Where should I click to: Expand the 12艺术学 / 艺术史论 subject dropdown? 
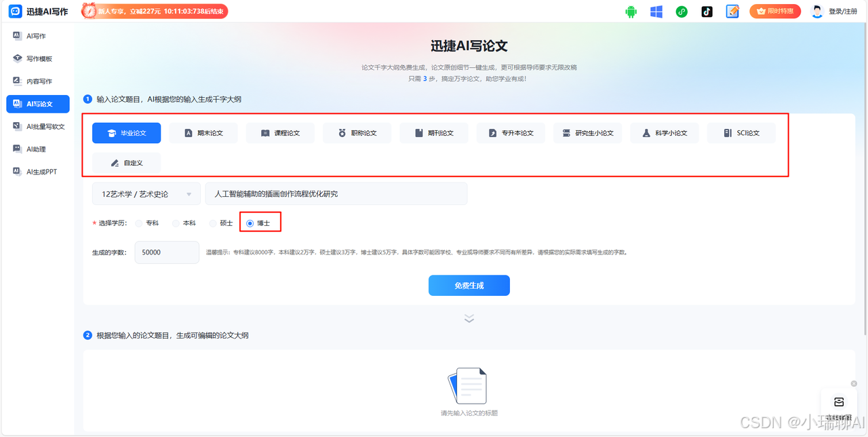(x=146, y=194)
